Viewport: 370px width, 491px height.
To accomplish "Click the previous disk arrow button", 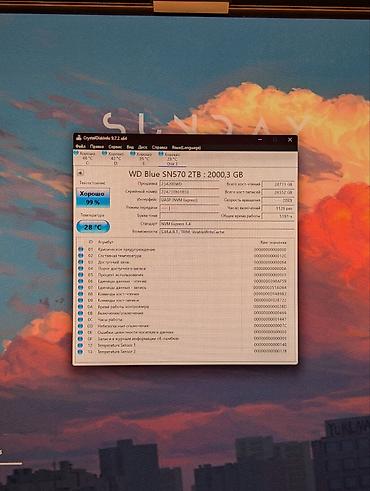I will 80,173.
